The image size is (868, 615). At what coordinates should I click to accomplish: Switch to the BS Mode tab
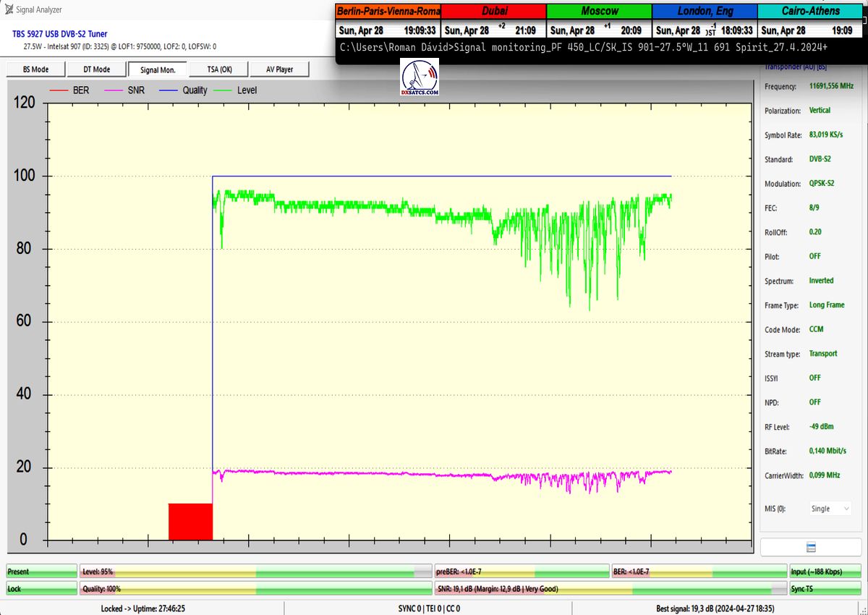coord(35,69)
